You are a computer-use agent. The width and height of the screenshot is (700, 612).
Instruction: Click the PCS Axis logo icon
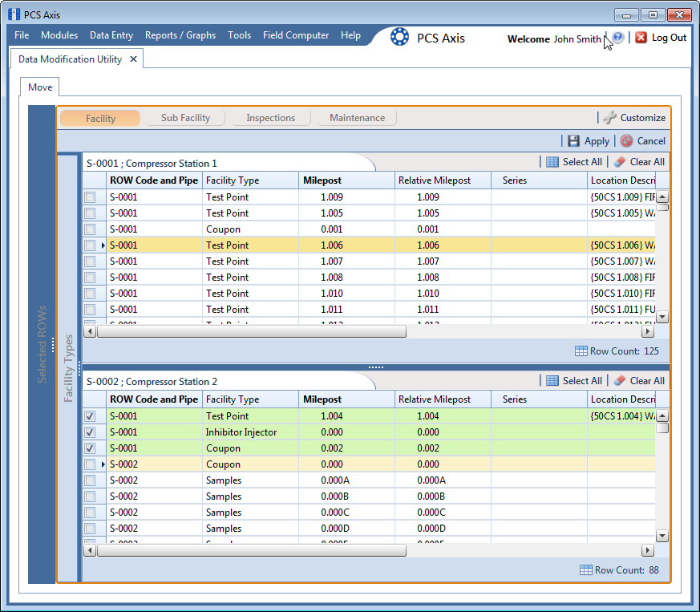click(x=399, y=37)
